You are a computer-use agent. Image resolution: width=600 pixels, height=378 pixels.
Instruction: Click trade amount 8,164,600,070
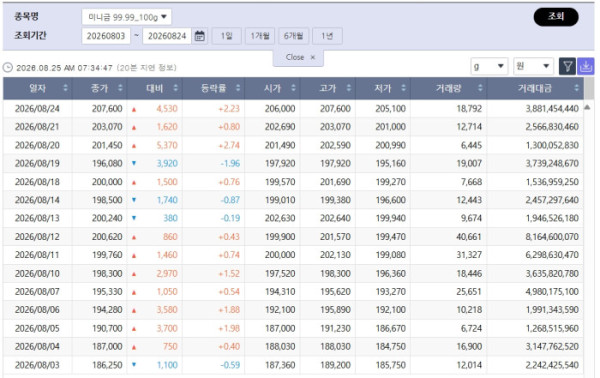pos(552,236)
